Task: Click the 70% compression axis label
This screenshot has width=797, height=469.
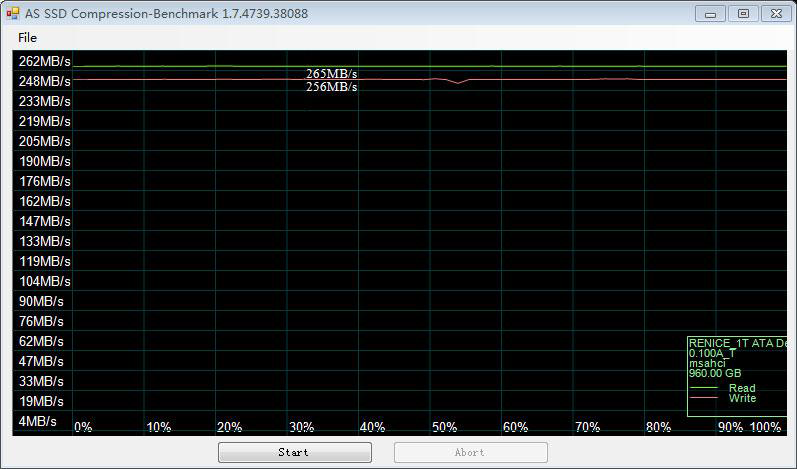Action: (588, 427)
